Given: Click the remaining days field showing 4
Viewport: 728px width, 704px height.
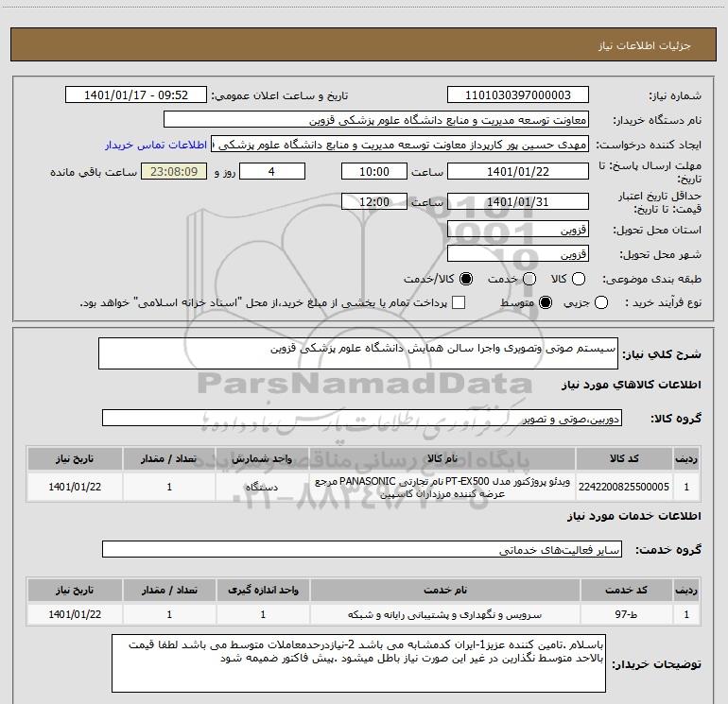Looking at the screenshot, I should coord(271,171).
